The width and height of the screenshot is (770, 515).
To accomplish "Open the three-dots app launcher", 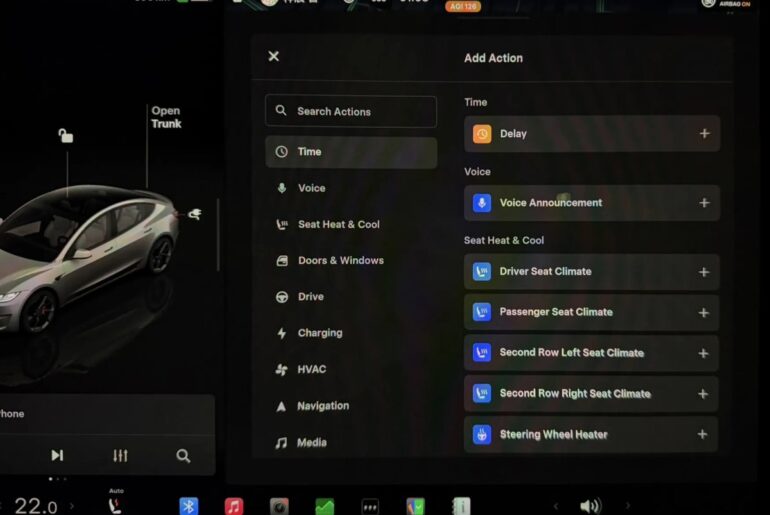I will tap(370, 506).
